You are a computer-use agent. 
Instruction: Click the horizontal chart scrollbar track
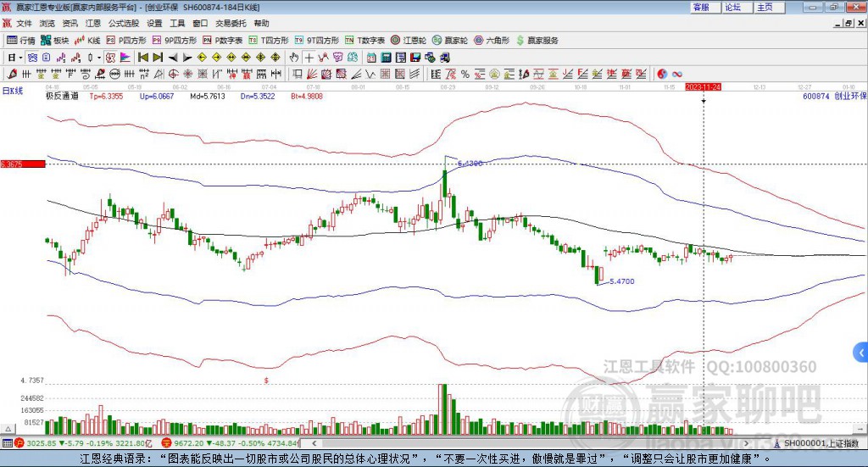pyautogui.click(x=529, y=443)
